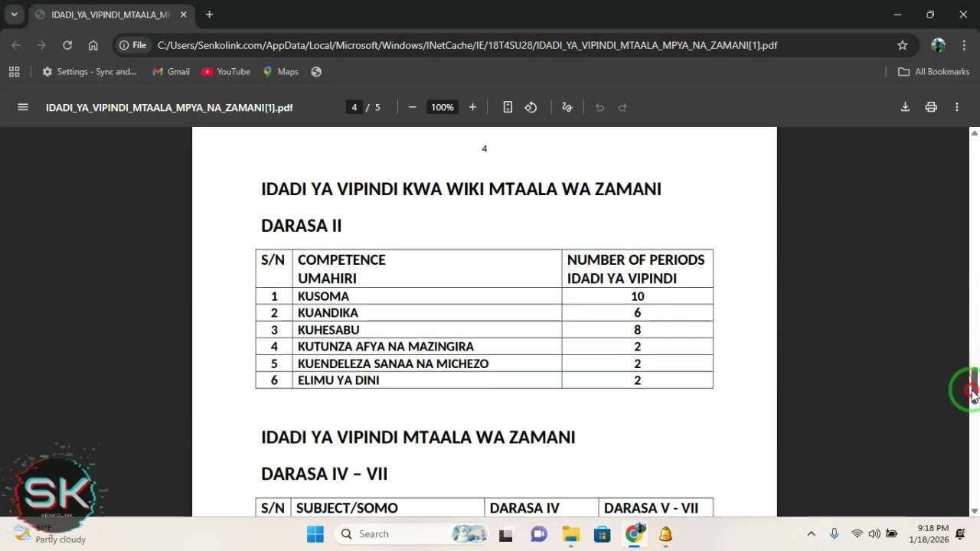Open the Windows Start menu

click(x=315, y=533)
